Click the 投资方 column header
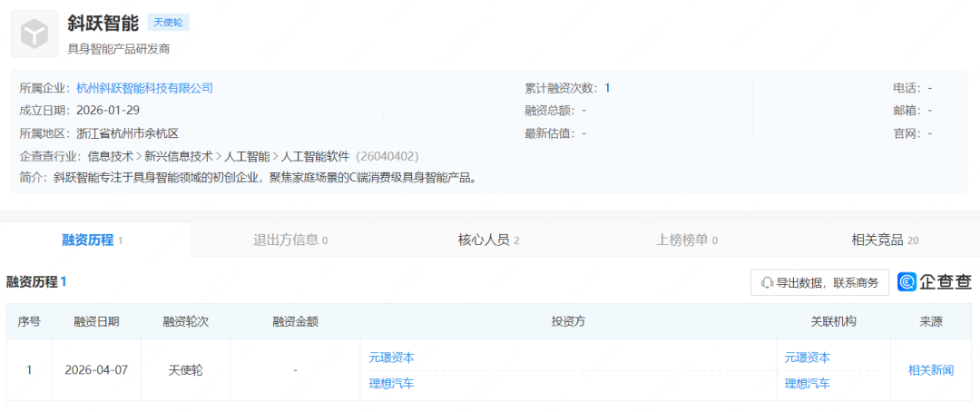980x412 pixels. coord(568,321)
